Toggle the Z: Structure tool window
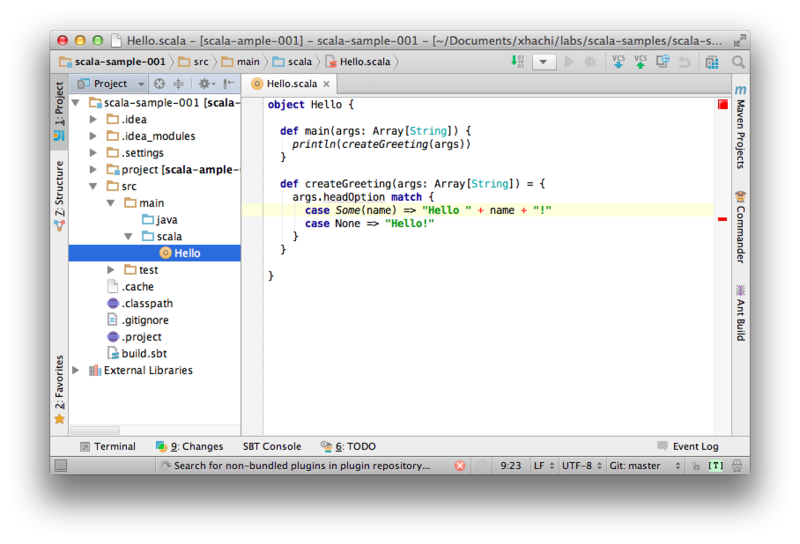The width and height of the screenshot is (800, 544). pos(60,196)
